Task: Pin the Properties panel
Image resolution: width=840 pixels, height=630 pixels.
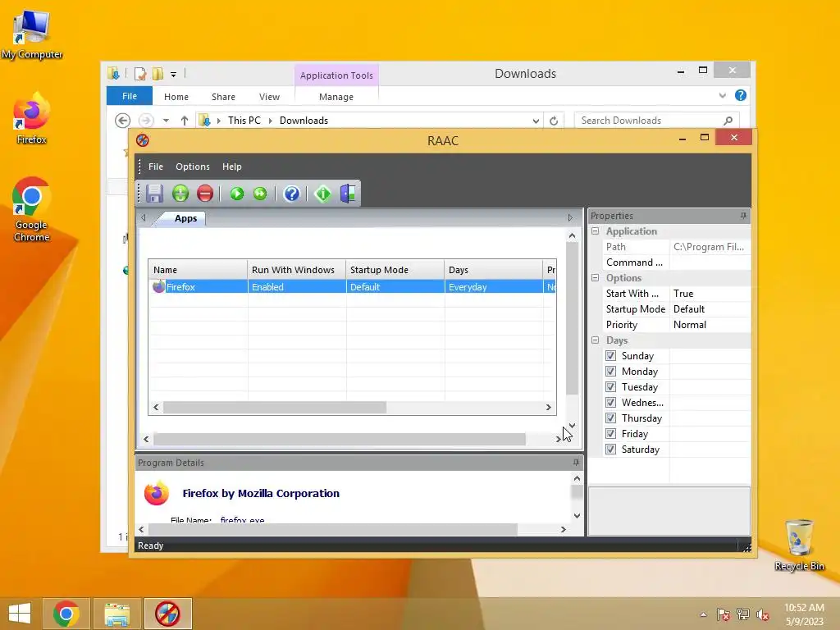Action: click(x=743, y=216)
